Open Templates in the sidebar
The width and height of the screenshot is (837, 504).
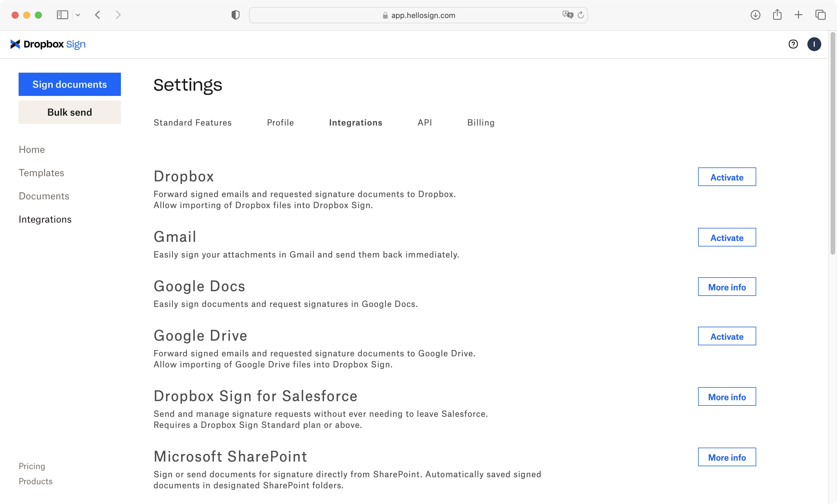(x=41, y=173)
